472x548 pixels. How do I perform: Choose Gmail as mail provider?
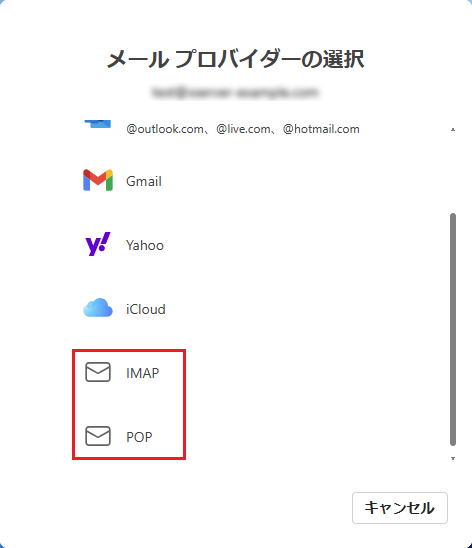[144, 181]
